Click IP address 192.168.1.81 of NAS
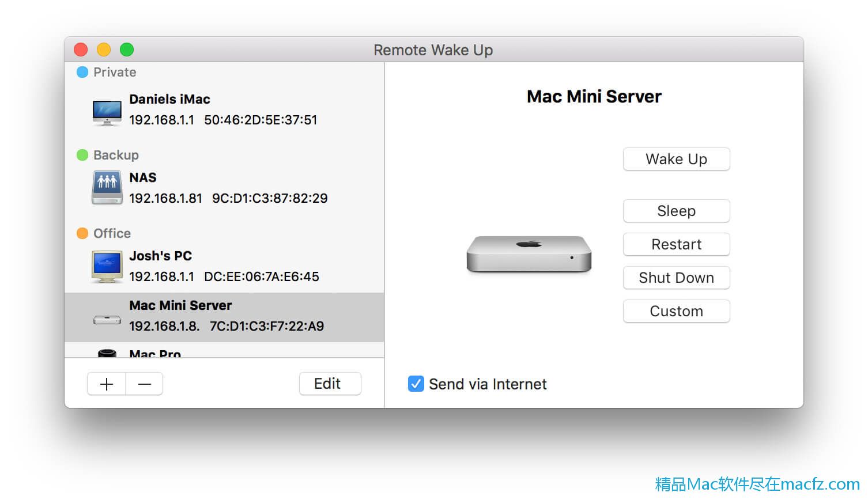Image resolution: width=868 pixels, height=500 pixels. point(165,198)
